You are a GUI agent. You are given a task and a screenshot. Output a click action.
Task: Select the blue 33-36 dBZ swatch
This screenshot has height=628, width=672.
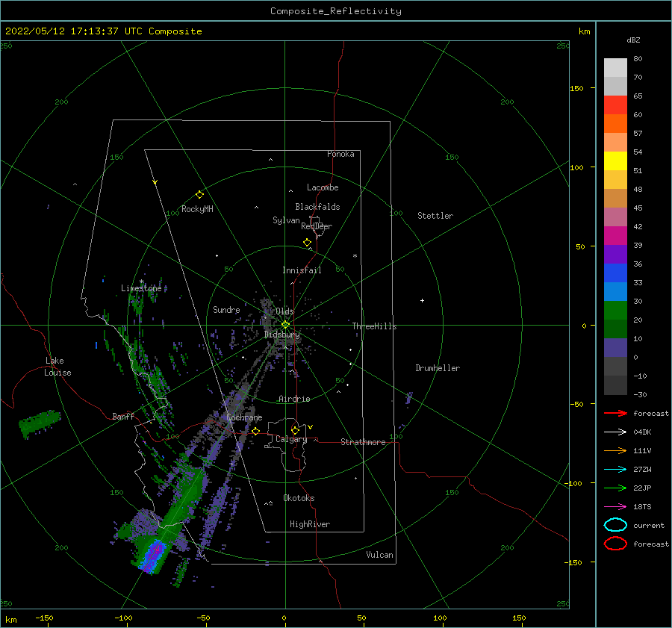615,273
